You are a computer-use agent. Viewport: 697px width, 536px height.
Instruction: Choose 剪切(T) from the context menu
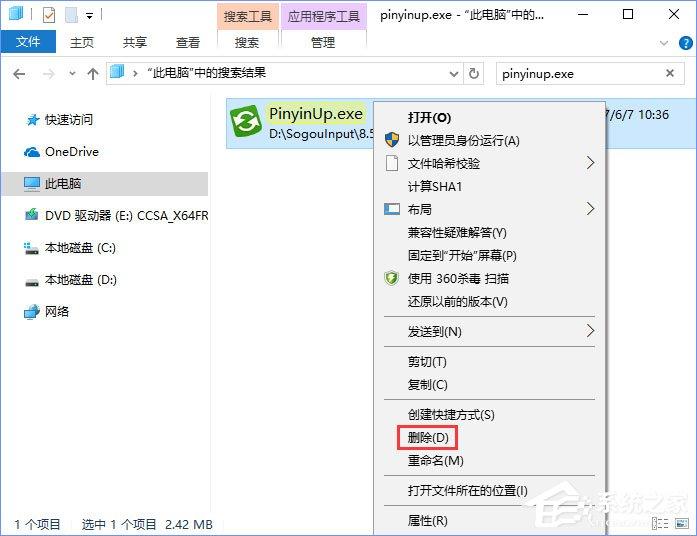click(489, 362)
